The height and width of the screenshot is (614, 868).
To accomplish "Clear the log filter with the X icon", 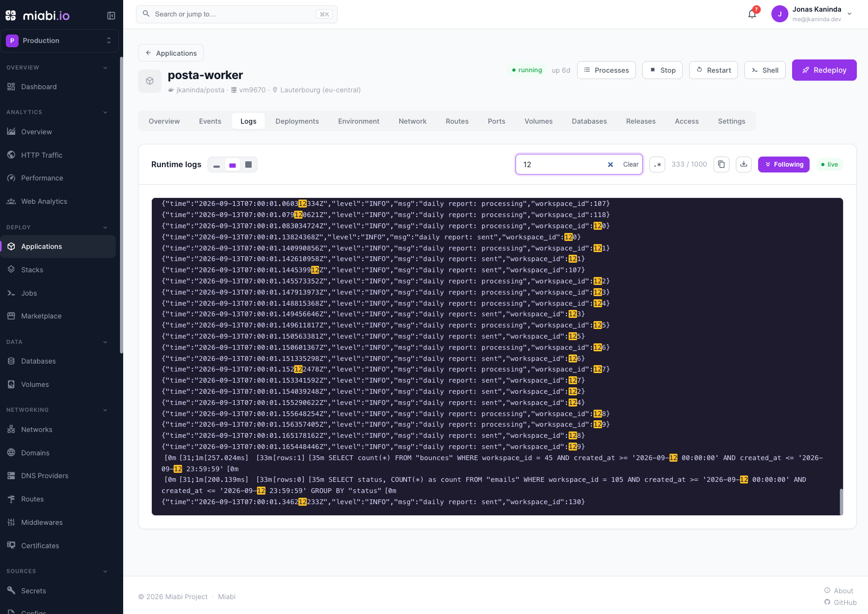I will [x=611, y=165].
